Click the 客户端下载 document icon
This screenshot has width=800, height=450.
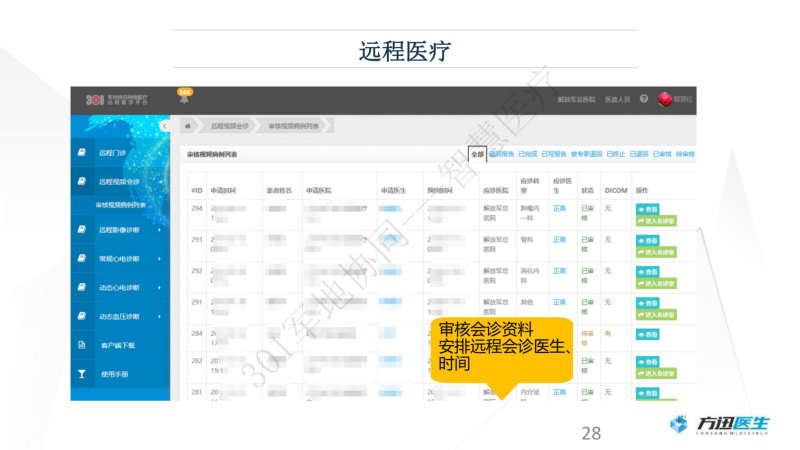(x=82, y=345)
